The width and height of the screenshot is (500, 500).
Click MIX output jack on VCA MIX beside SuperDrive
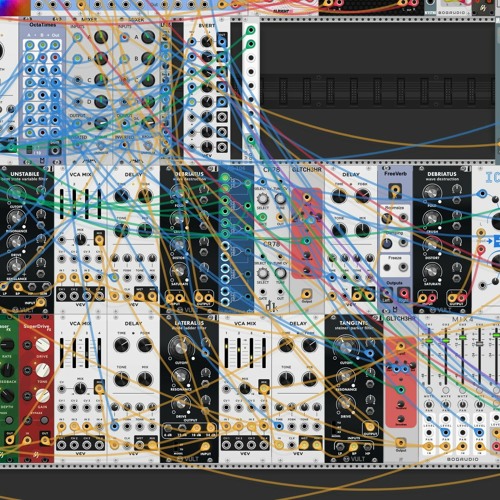click(99, 389)
